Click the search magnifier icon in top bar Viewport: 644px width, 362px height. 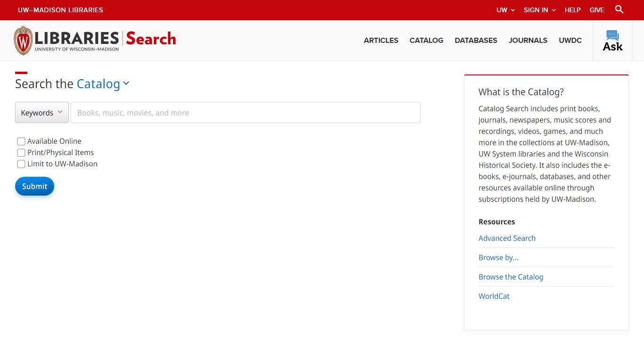pyautogui.click(x=619, y=9)
